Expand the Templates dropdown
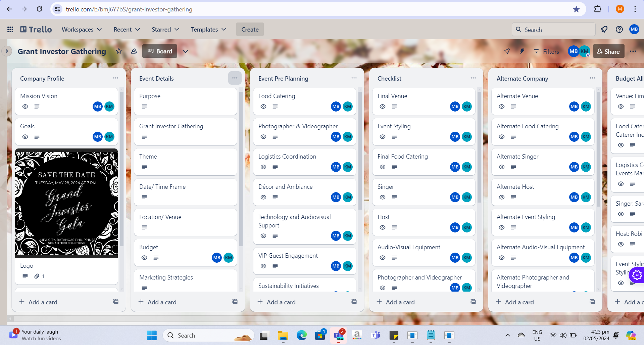Image resolution: width=644 pixels, height=345 pixels. point(208,30)
